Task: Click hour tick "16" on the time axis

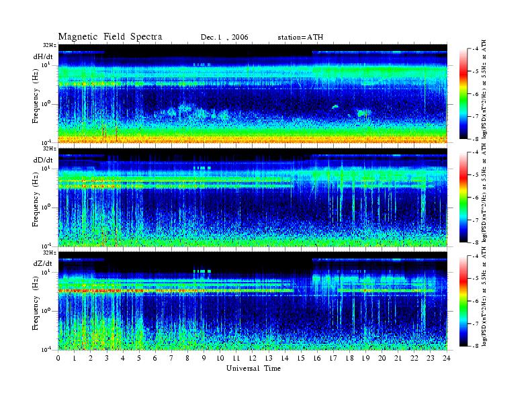Action: click(x=317, y=358)
